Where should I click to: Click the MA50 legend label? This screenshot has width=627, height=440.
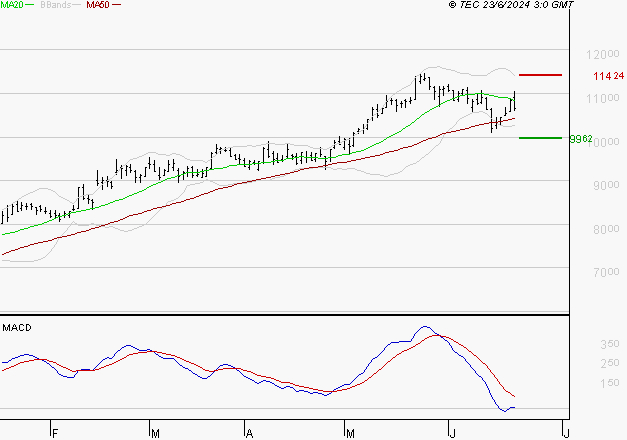pos(98,5)
